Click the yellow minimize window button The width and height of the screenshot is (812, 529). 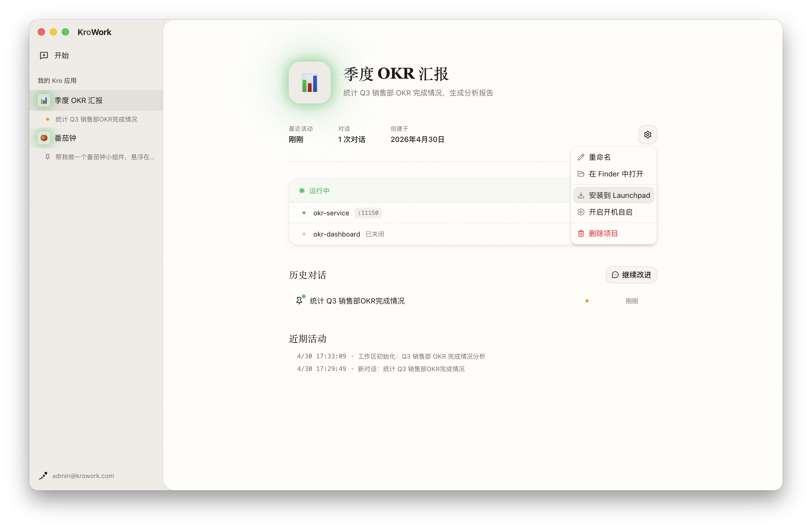click(53, 32)
